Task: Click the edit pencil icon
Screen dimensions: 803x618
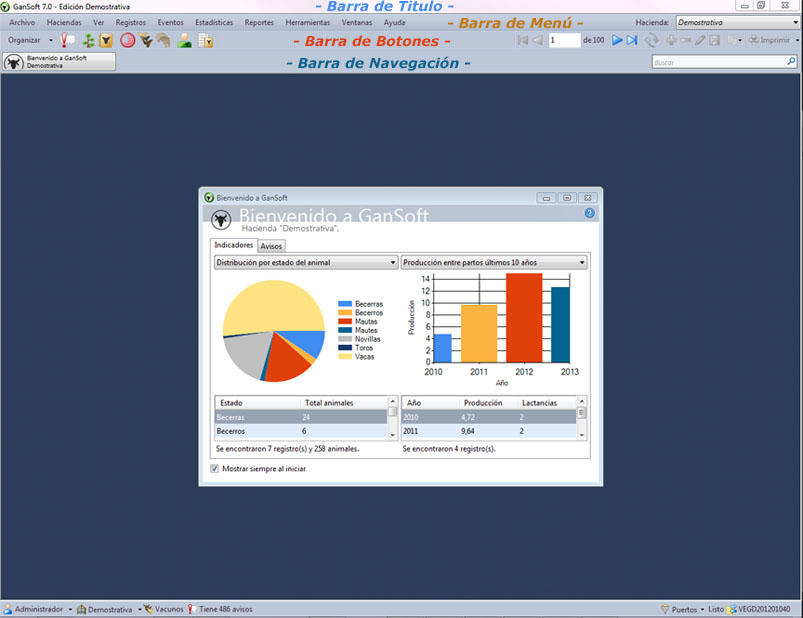Action: point(700,40)
